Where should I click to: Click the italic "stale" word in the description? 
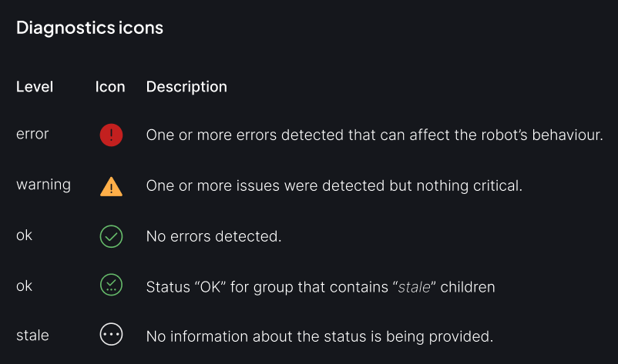(414, 287)
